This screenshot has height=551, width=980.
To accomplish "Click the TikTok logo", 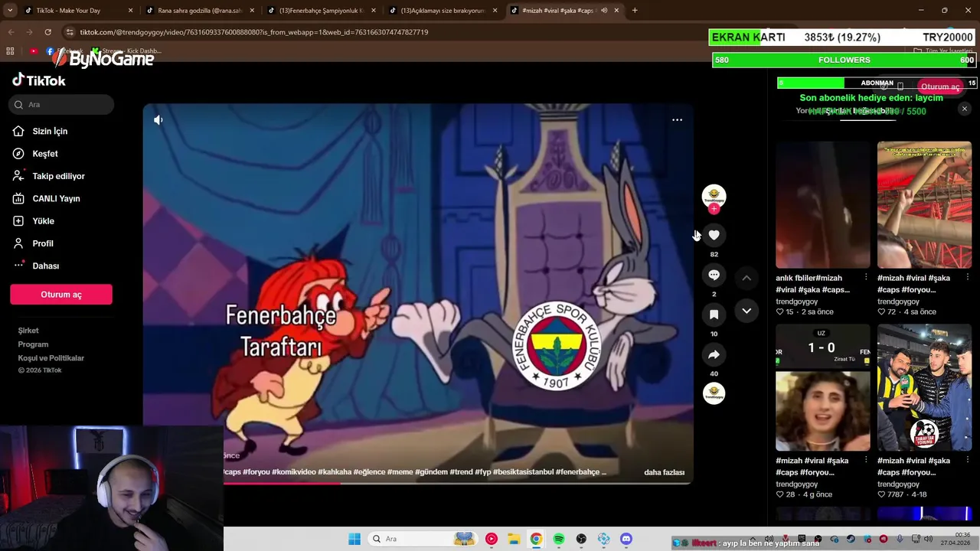I will point(39,80).
